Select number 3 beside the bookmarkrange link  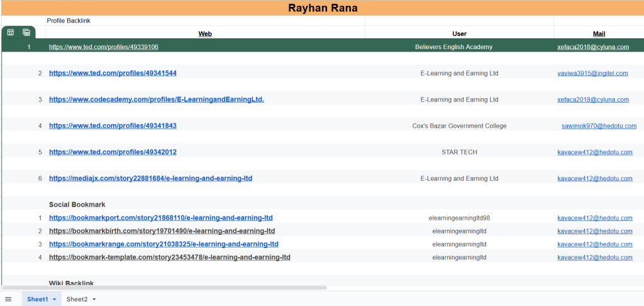tap(40, 244)
